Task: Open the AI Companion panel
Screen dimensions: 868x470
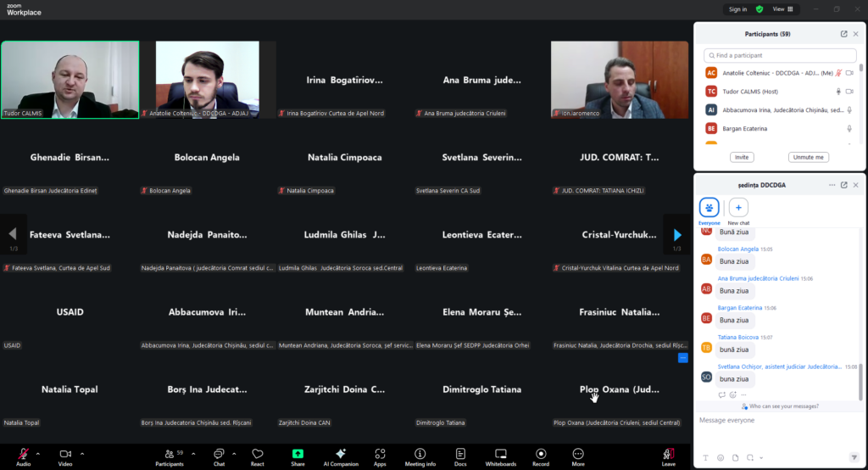Action: click(x=340, y=456)
